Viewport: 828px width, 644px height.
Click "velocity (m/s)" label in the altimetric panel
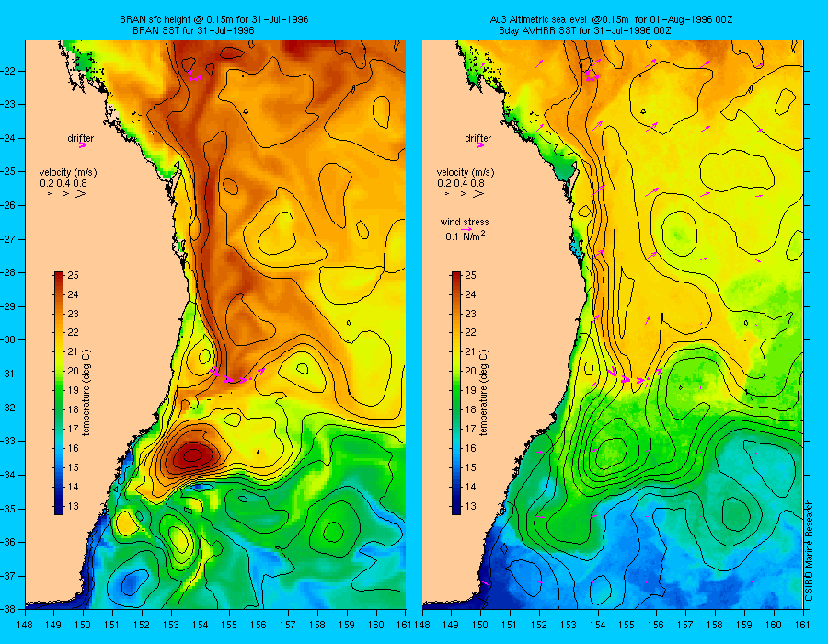pos(466,172)
